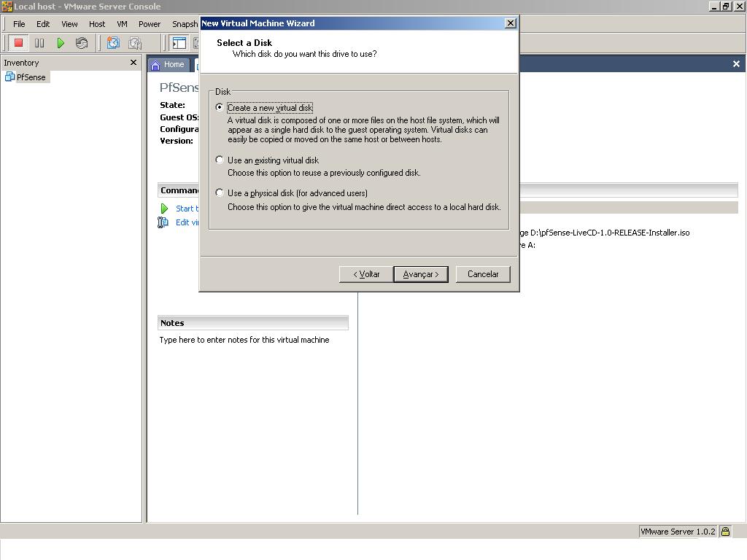Open the VM menu
The width and height of the screenshot is (747, 560).
122,24
